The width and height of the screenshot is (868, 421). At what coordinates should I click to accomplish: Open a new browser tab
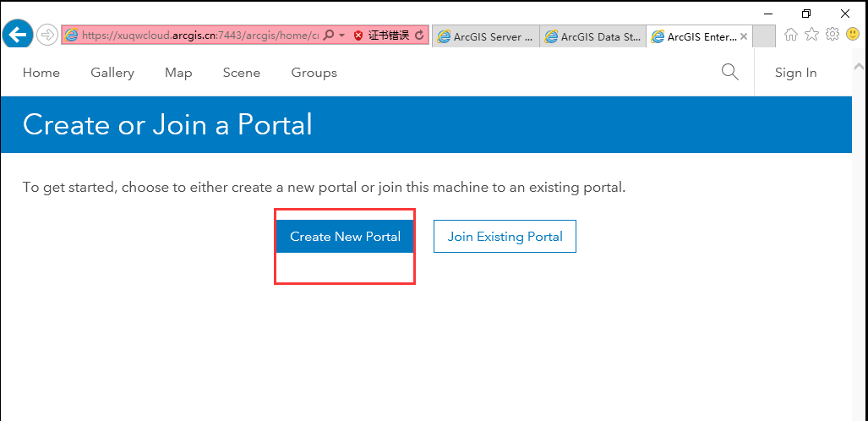pyautogui.click(x=765, y=36)
